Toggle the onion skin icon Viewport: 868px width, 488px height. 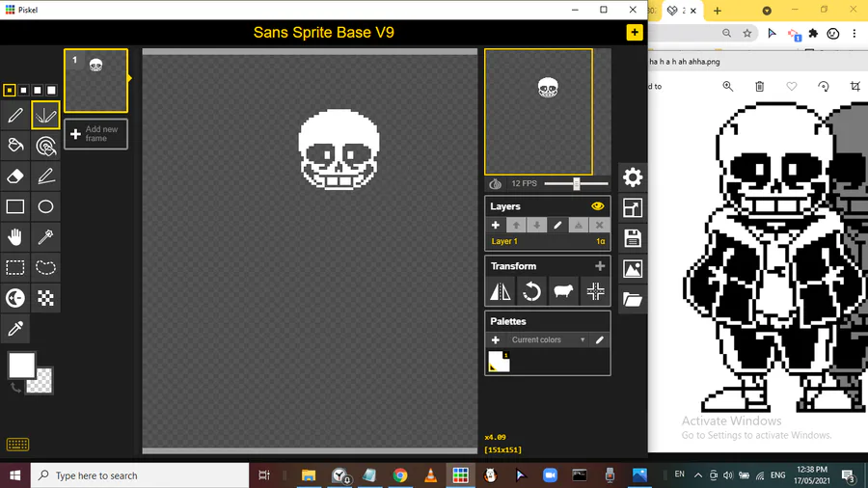pos(496,183)
